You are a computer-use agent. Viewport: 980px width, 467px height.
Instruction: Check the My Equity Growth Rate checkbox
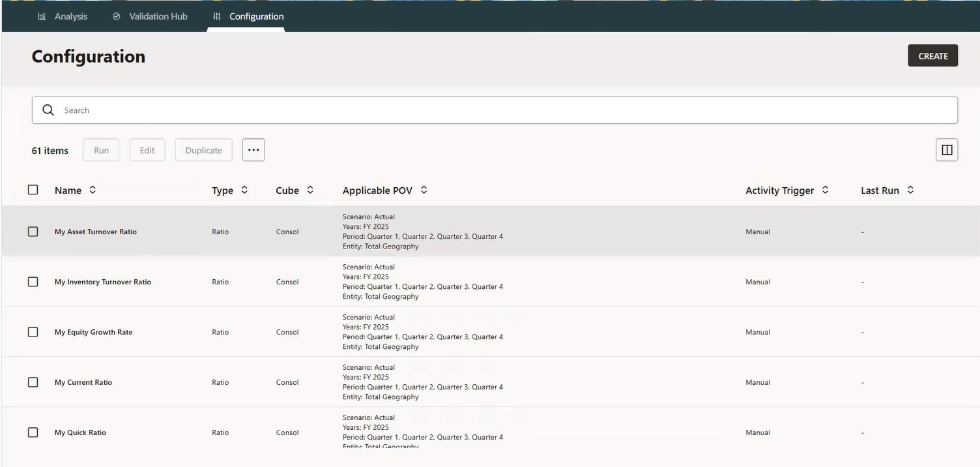click(33, 332)
